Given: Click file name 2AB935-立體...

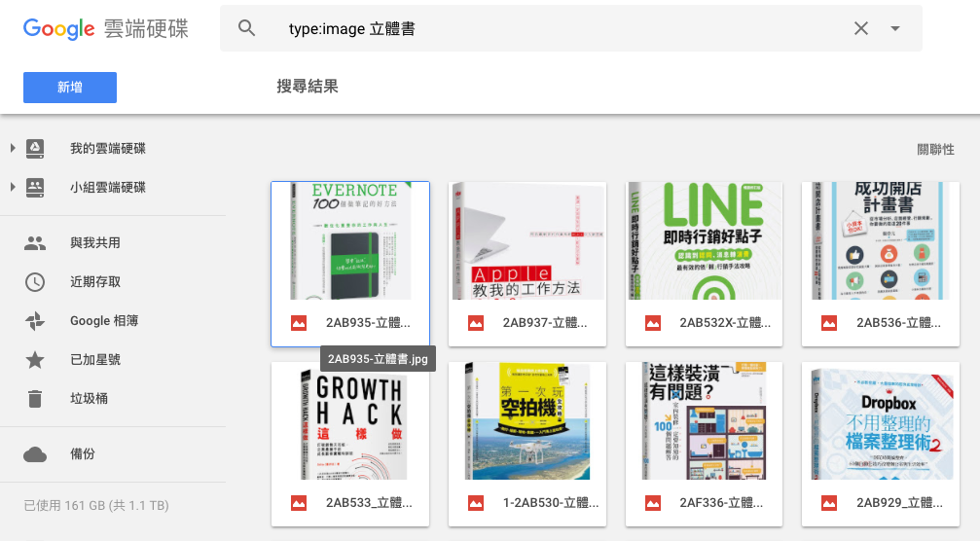Looking at the screenshot, I should (368, 323).
